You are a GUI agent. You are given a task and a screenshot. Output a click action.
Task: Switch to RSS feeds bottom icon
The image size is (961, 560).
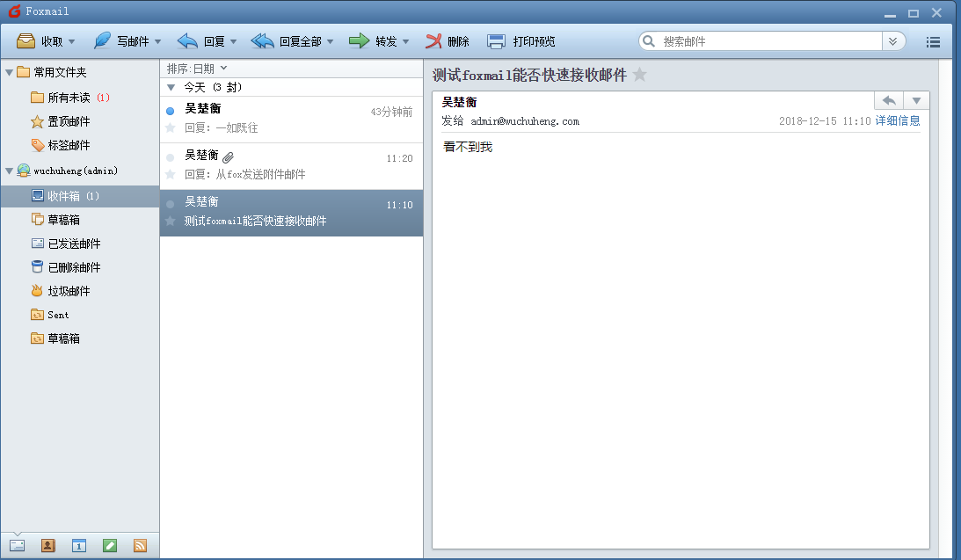(x=141, y=545)
